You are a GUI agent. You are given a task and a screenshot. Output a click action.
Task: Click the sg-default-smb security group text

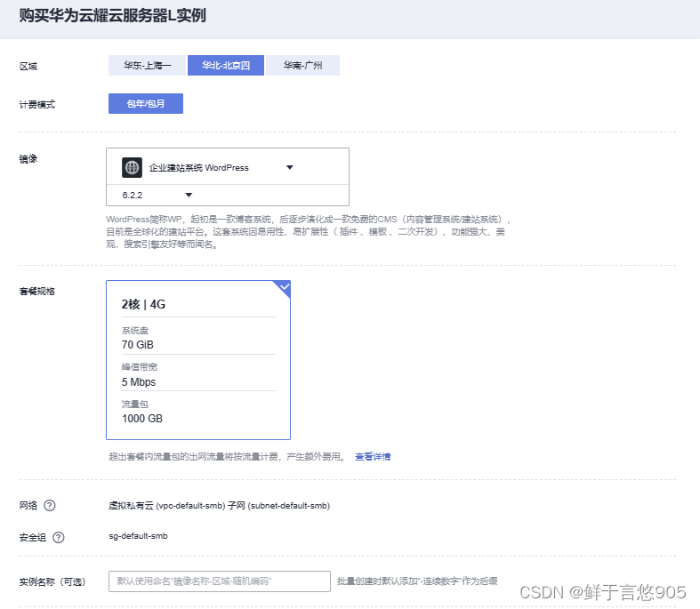(139, 536)
